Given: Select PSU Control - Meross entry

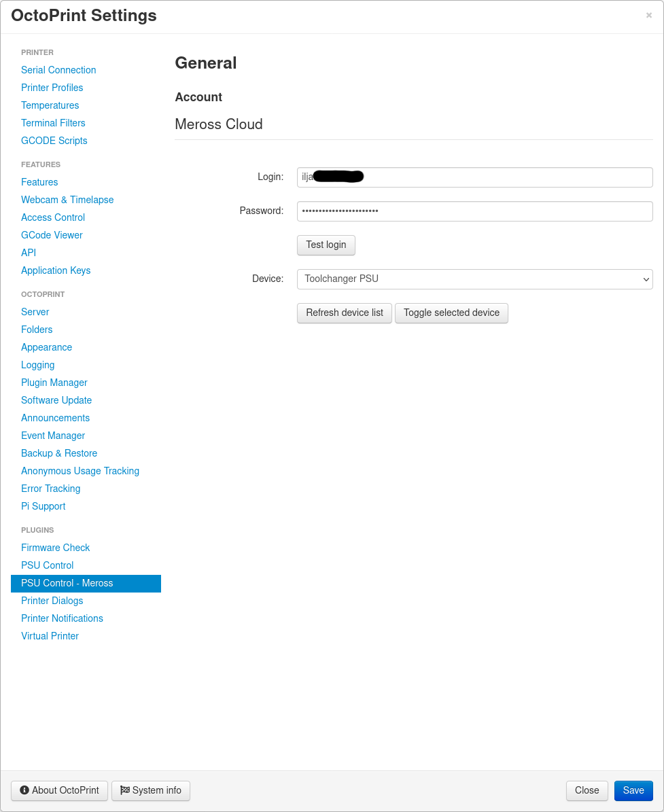Looking at the screenshot, I should coord(86,582).
